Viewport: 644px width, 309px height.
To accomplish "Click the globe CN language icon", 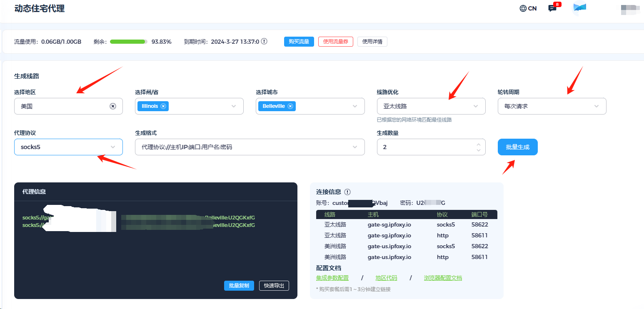I will [x=528, y=8].
